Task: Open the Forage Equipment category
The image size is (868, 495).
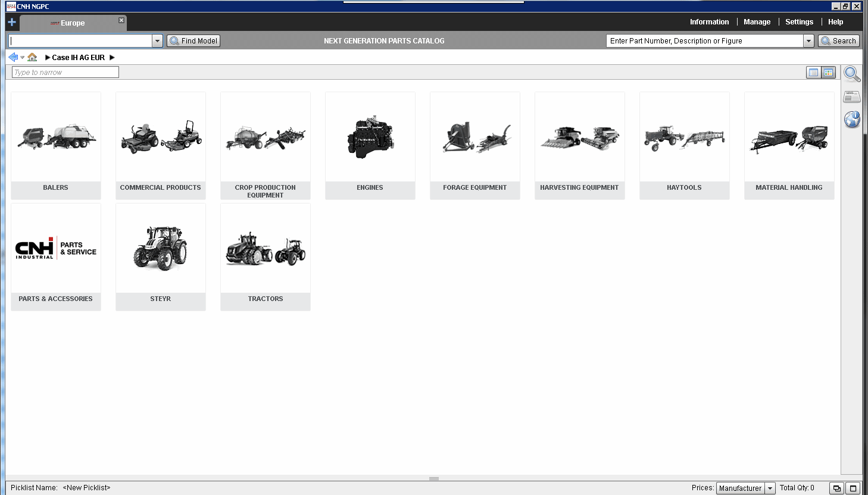Action: [475, 146]
